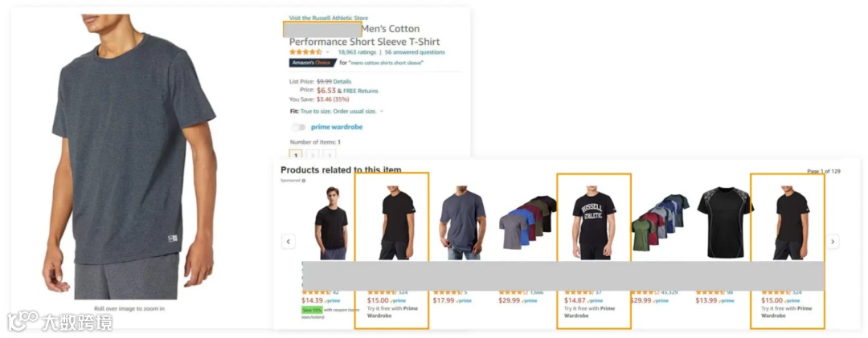Click the previous carousel arrow
868x338 pixels.
[x=288, y=241]
